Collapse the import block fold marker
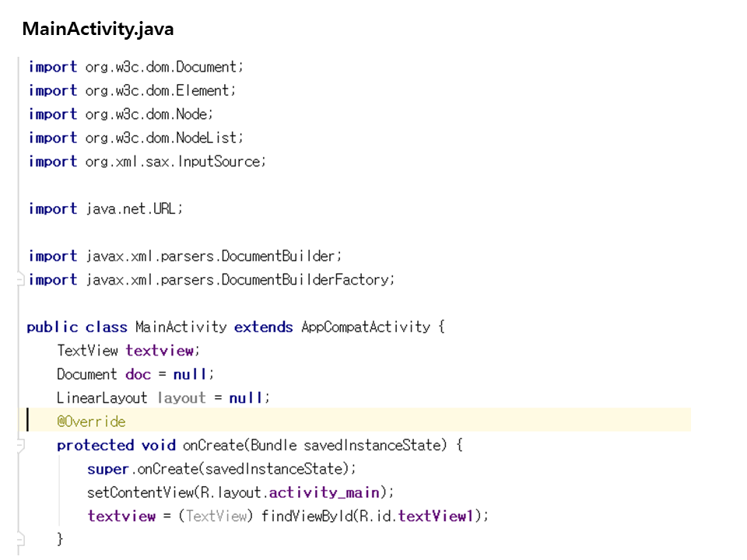This screenshot has width=747, height=560. 21,280
